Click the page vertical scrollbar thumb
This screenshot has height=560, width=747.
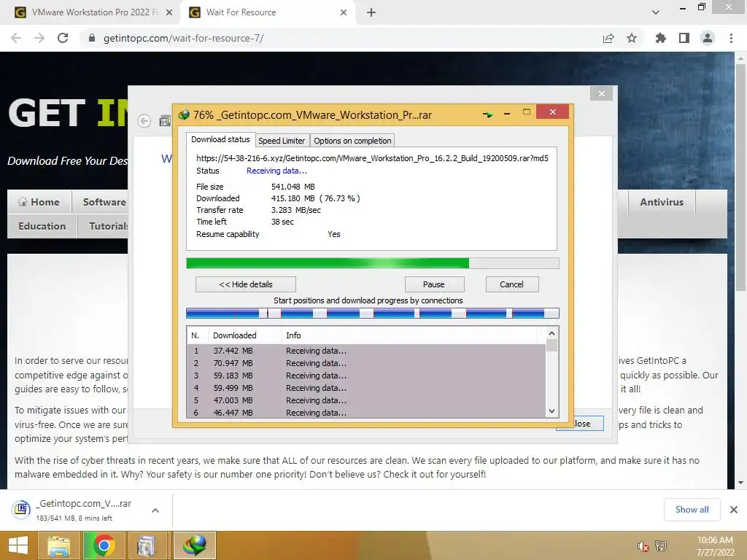740,176
